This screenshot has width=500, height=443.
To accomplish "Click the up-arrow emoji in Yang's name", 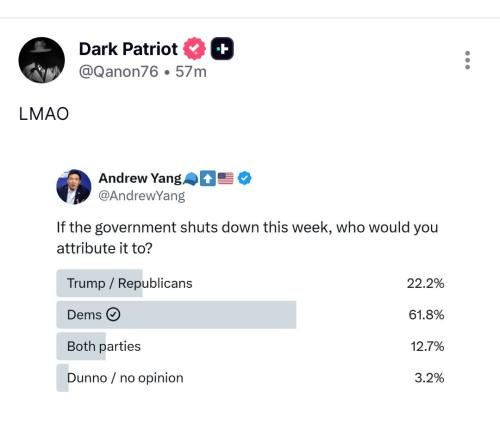I will tap(208, 179).
